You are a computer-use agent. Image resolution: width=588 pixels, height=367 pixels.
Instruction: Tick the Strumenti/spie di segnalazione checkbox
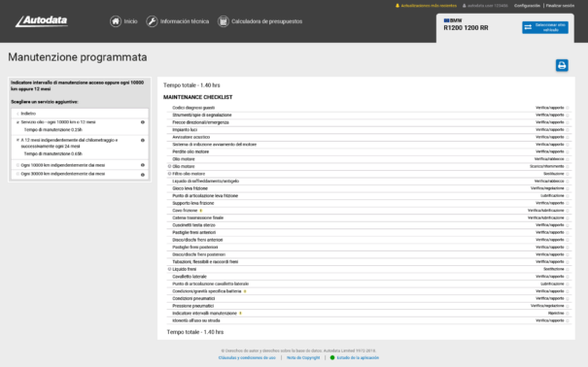pos(568,116)
